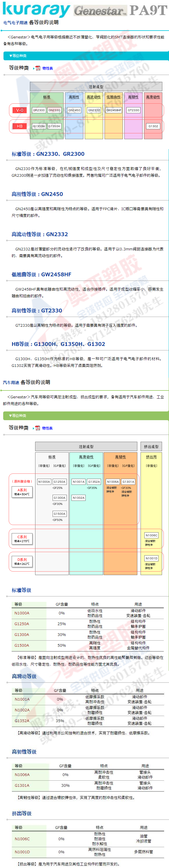
Task: Select G1500A box in automotive chart
Action: (x=60, y=514)
